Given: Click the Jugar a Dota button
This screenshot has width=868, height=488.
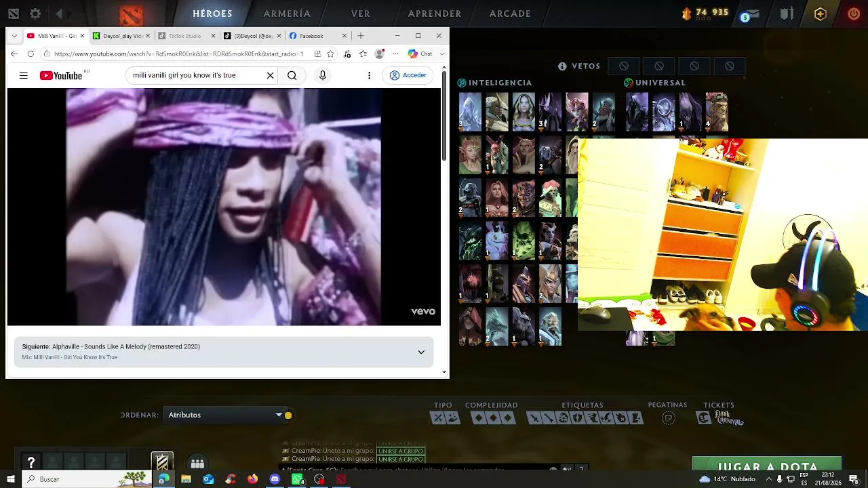Looking at the screenshot, I should 766,464.
